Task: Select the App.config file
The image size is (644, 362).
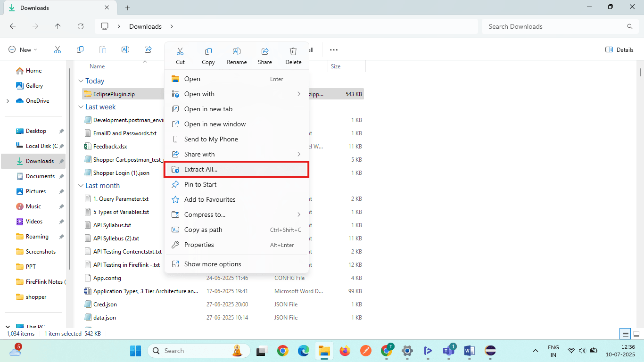Action: click(x=107, y=278)
